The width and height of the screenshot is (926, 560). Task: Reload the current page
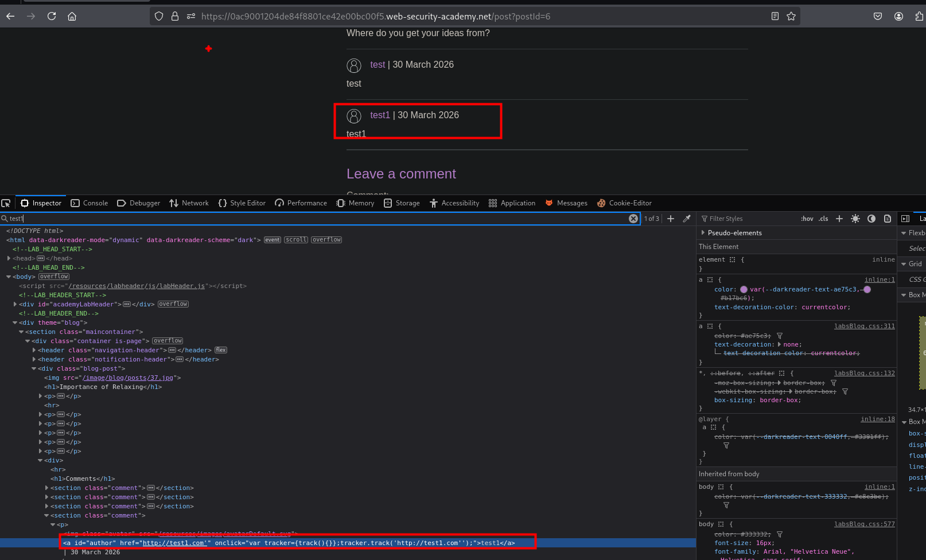52,16
